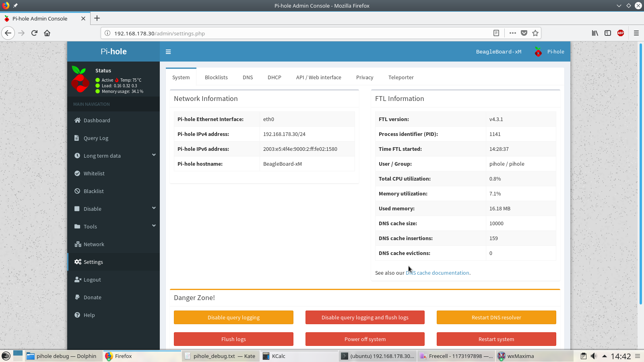
Task: Click Disable query logging button
Action: coord(233,317)
